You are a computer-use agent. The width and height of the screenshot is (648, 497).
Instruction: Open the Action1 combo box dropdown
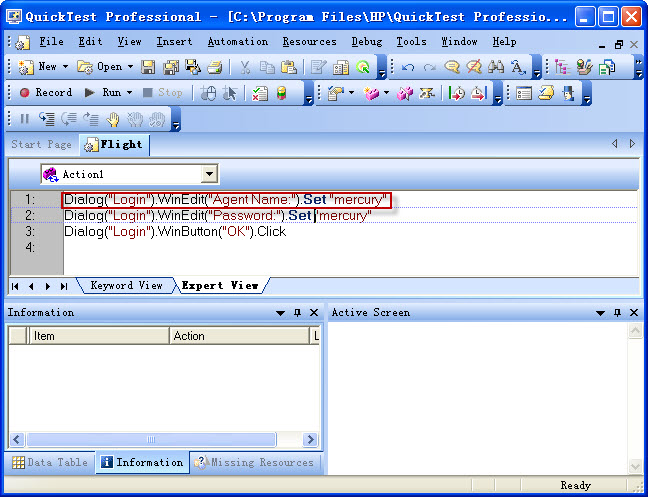pyautogui.click(x=210, y=174)
